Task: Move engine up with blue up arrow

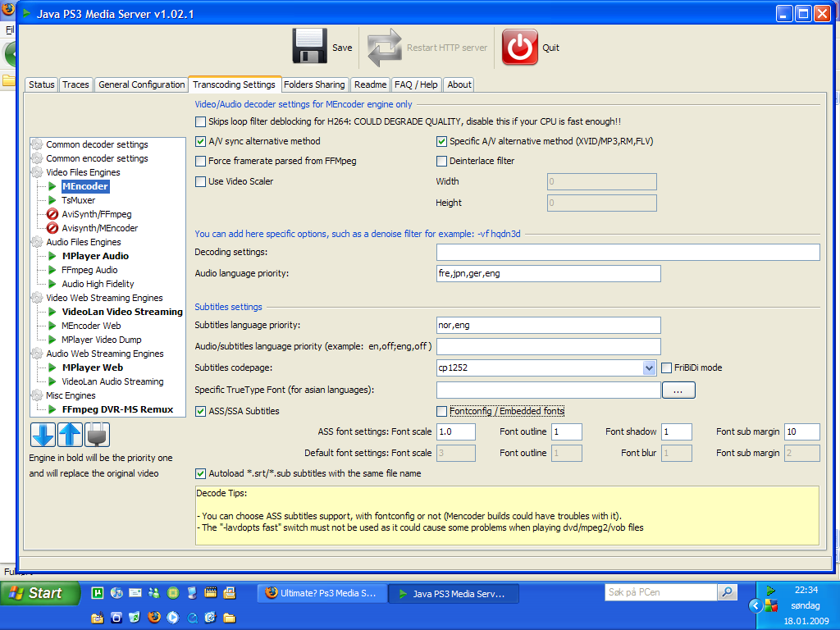Action: pos(71,435)
